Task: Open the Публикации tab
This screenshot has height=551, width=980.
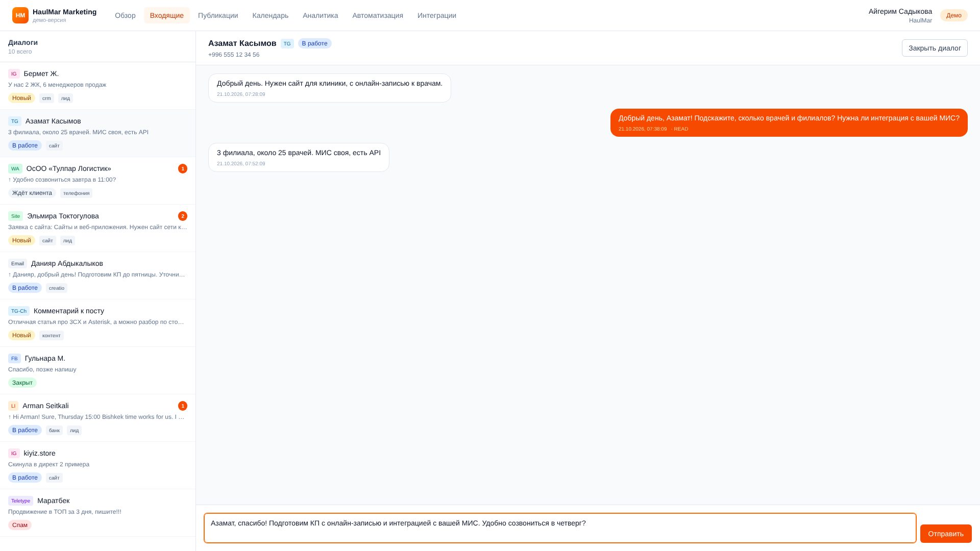Action: click(218, 15)
